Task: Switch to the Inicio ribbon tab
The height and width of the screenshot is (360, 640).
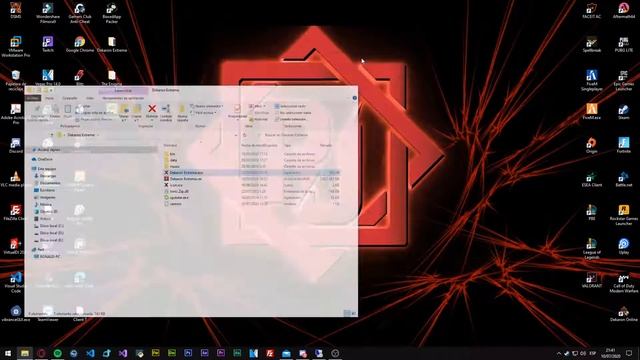Action: click(49, 98)
